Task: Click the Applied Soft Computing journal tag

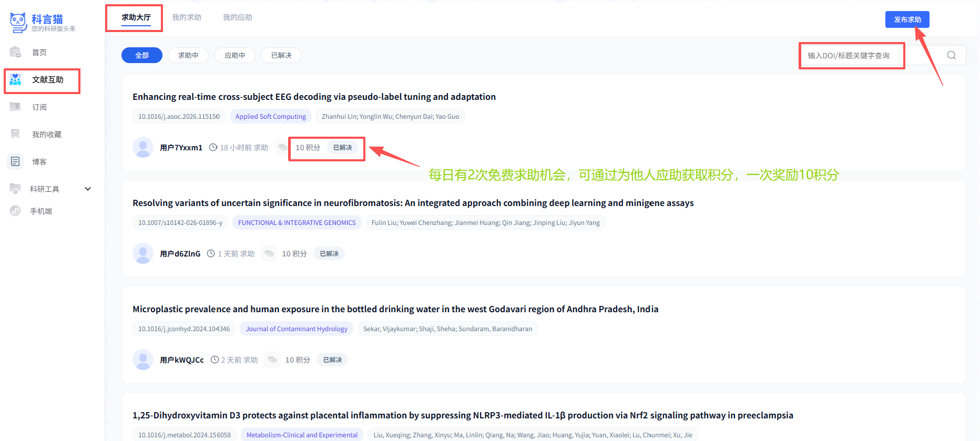Action: (271, 116)
